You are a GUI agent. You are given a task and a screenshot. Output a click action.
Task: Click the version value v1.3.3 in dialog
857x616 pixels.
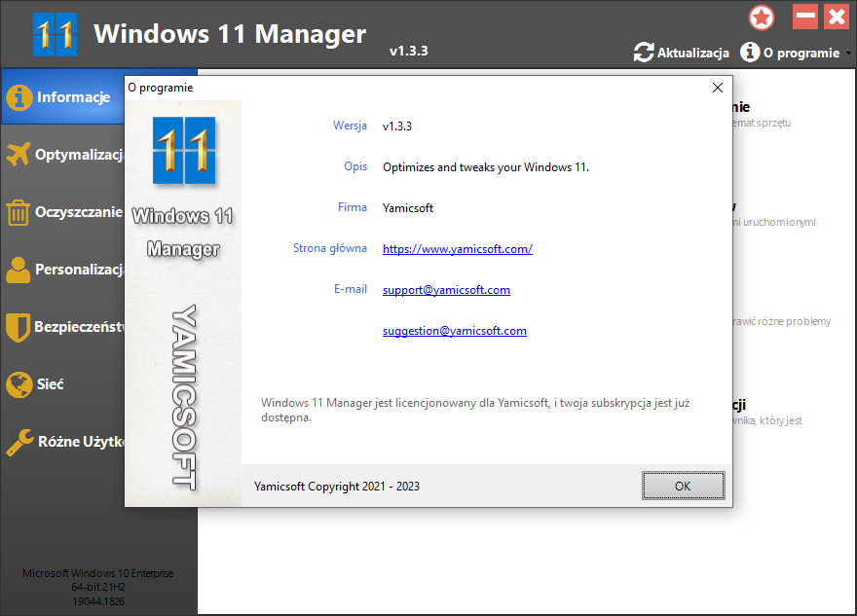(x=397, y=127)
